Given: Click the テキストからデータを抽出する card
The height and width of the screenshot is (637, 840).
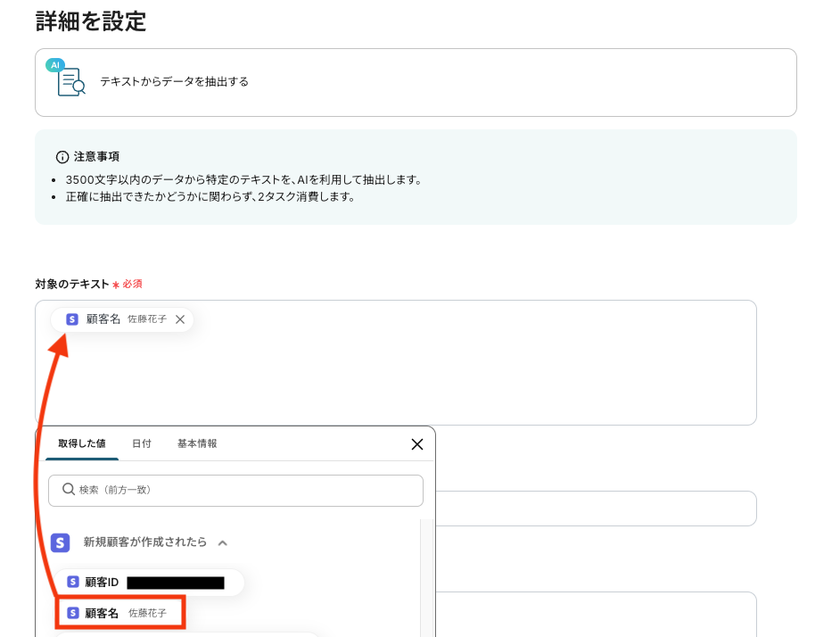Looking at the screenshot, I should (416, 83).
